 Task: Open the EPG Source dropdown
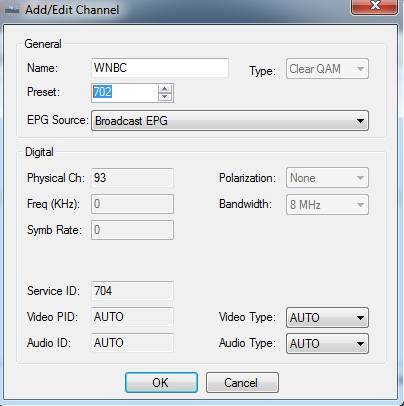(x=230, y=121)
